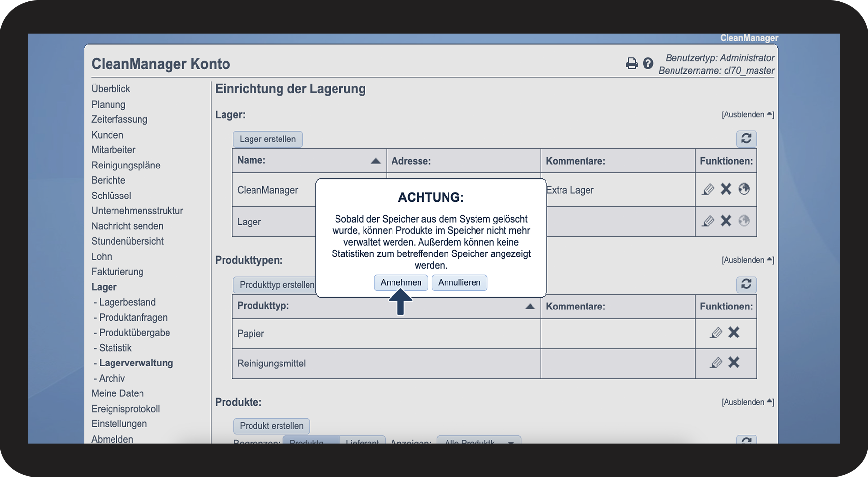The height and width of the screenshot is (477, 868).
Task: Edit the Papier product type
Action: [x=716, y=333]
